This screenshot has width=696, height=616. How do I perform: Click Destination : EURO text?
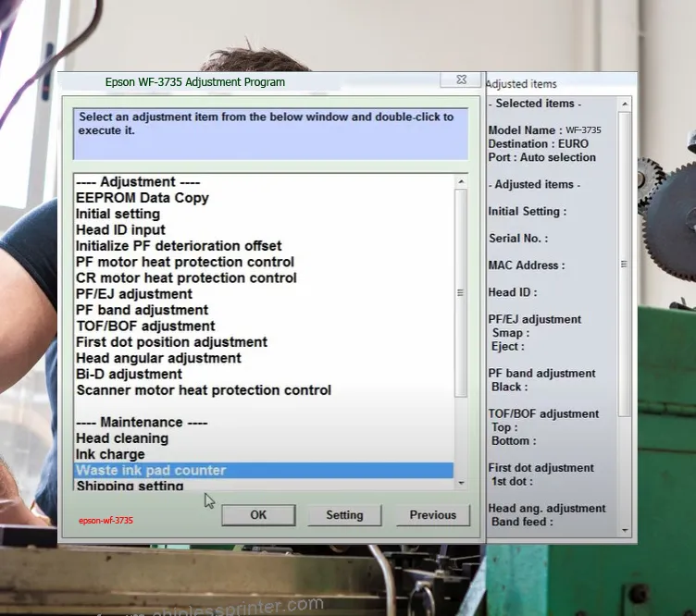538,143
